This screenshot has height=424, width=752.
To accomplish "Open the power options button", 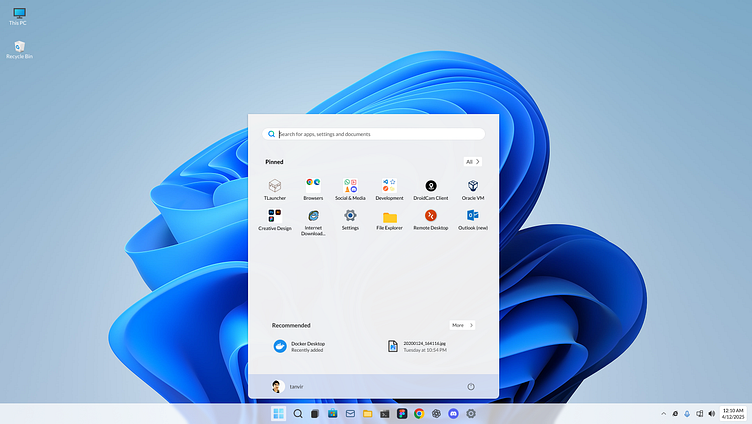I will (x=471, y=387).
